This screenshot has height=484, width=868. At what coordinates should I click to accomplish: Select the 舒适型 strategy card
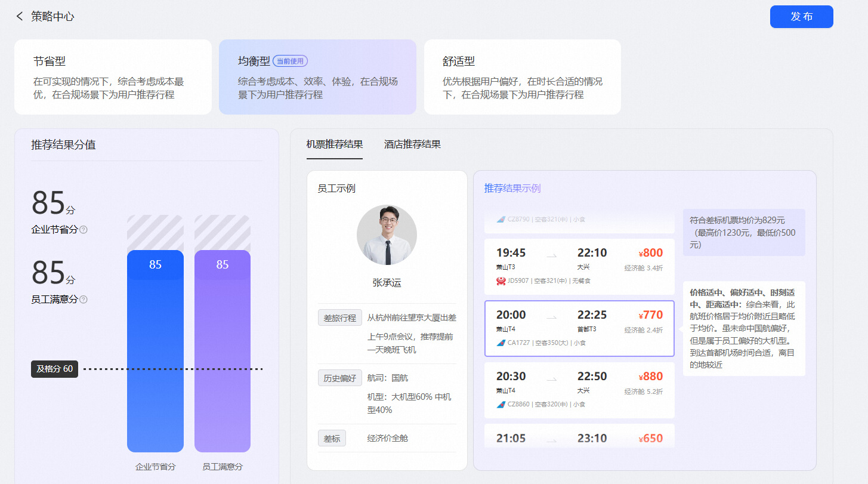point(522,77)
